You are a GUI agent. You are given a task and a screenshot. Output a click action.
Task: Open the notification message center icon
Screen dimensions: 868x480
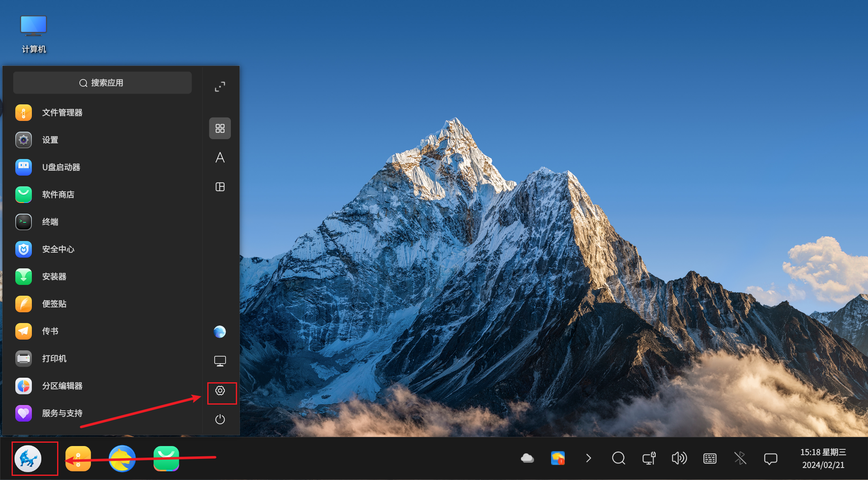(770, 458)
